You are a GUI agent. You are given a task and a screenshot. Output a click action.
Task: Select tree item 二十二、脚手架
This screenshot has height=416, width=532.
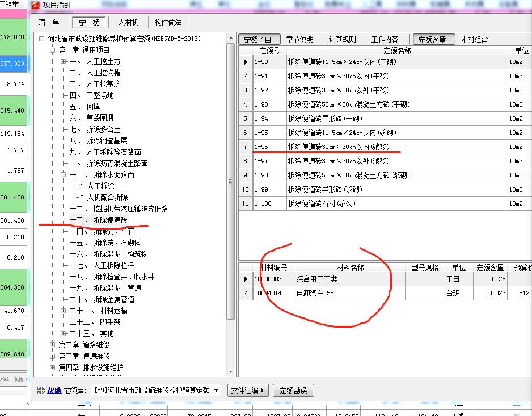pyautogui.click(x=95, y=322)
